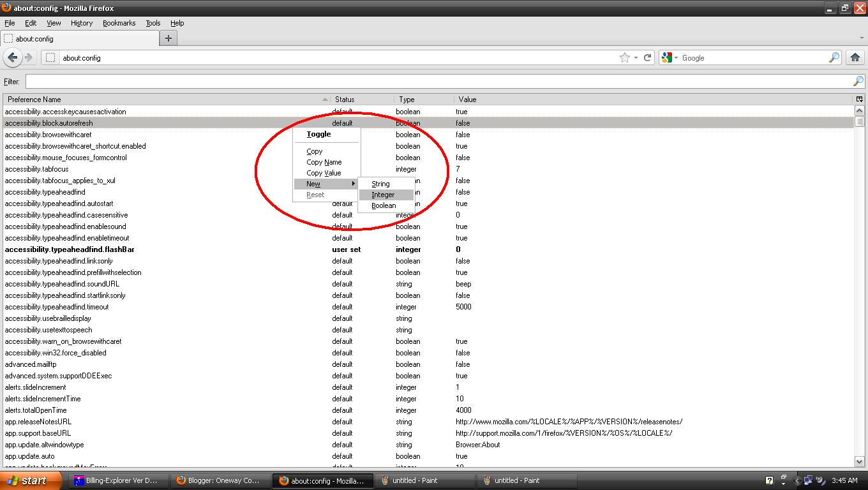Image resolution: width=868 pixels, height=490 pixels.
Task: Sort by Preference Name column header
Action: 167,99
